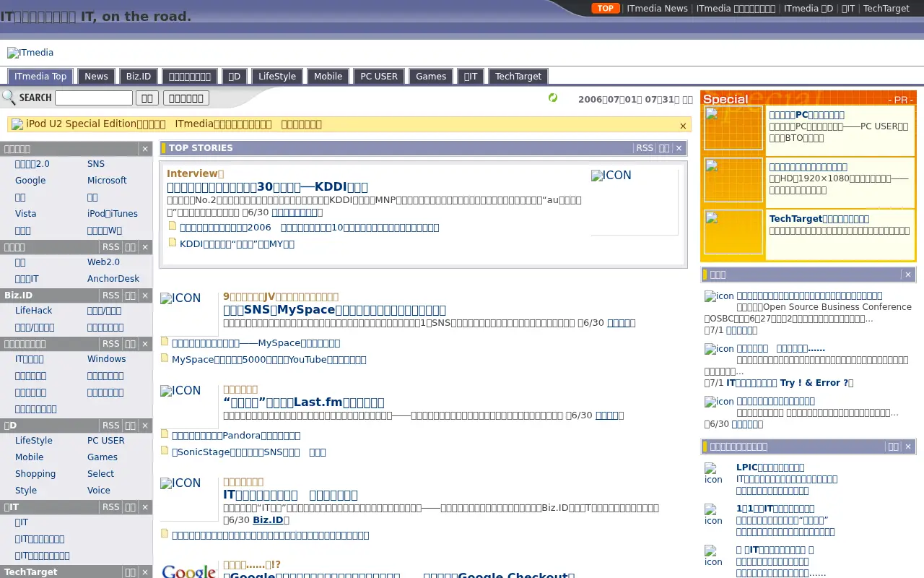Click the note icon beside the KDDI MY link
Image resolution: width=924 pixels, height=578 pixels.
pos(173,242)
